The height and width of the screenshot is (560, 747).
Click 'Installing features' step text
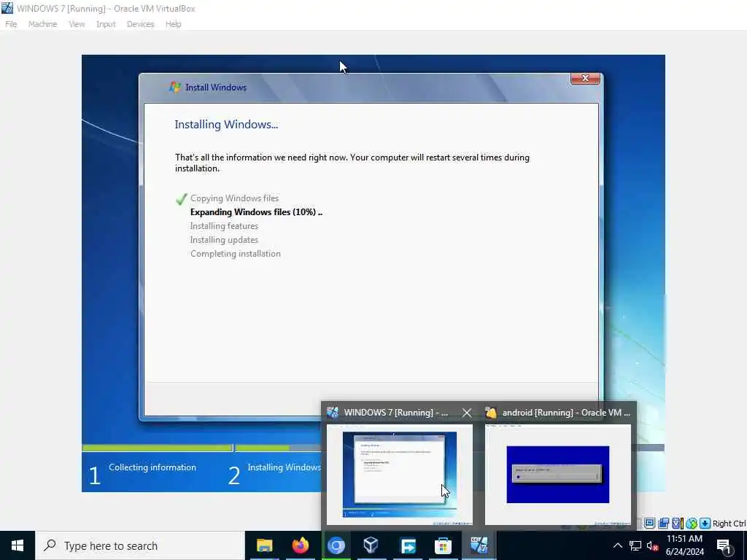click(224, 226)
